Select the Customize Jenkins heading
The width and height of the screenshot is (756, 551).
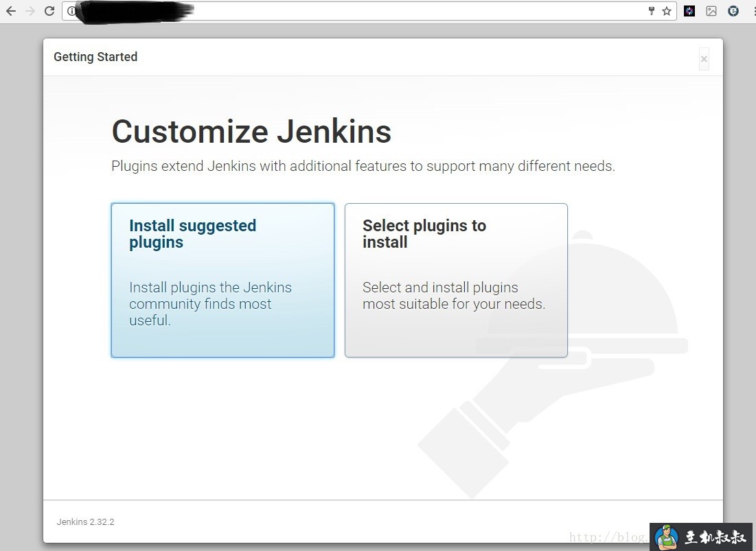[x=252, y=132]
